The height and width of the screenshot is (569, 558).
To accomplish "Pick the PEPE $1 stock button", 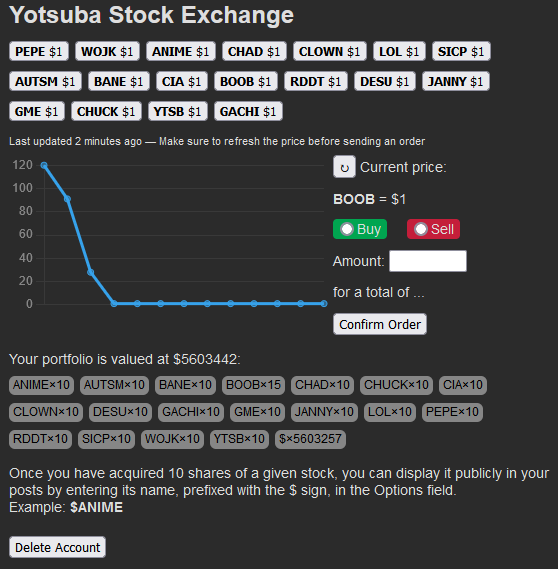I will click(38, 51).
